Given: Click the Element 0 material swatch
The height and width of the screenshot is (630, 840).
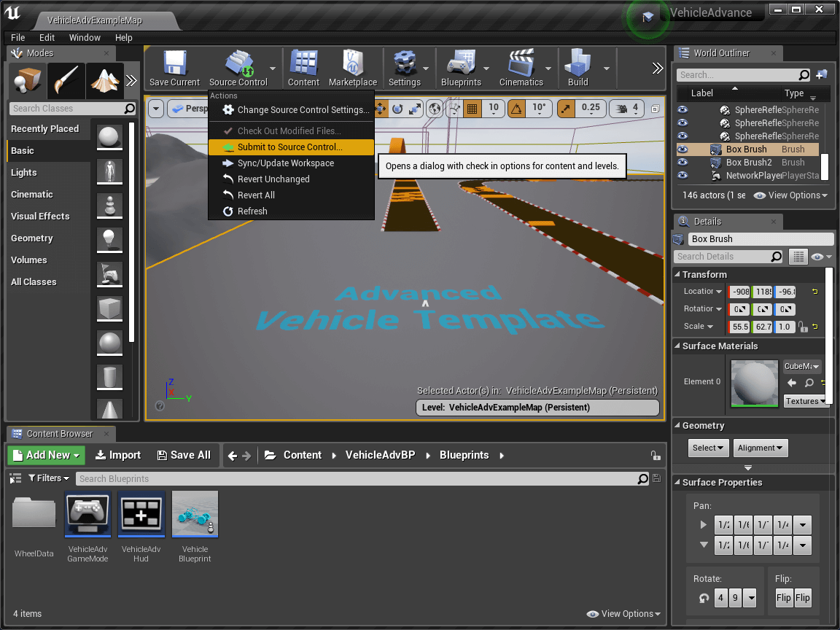Looking at the screenshot, I should [x=754, y=382].
